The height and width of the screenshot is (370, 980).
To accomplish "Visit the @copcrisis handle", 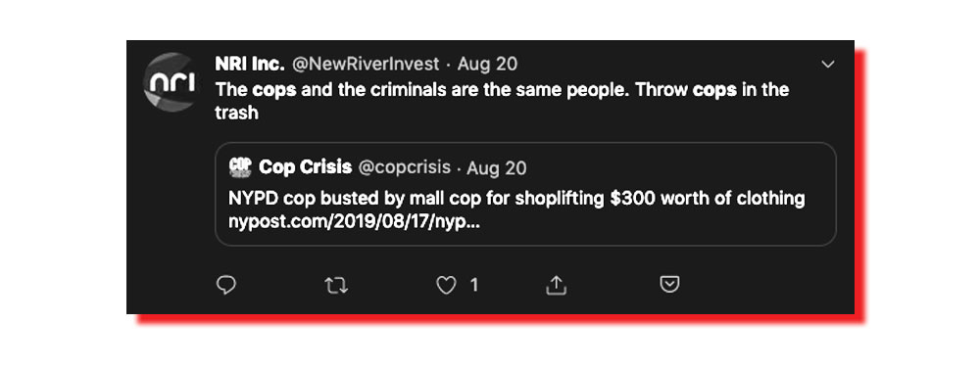I will 405,167.
